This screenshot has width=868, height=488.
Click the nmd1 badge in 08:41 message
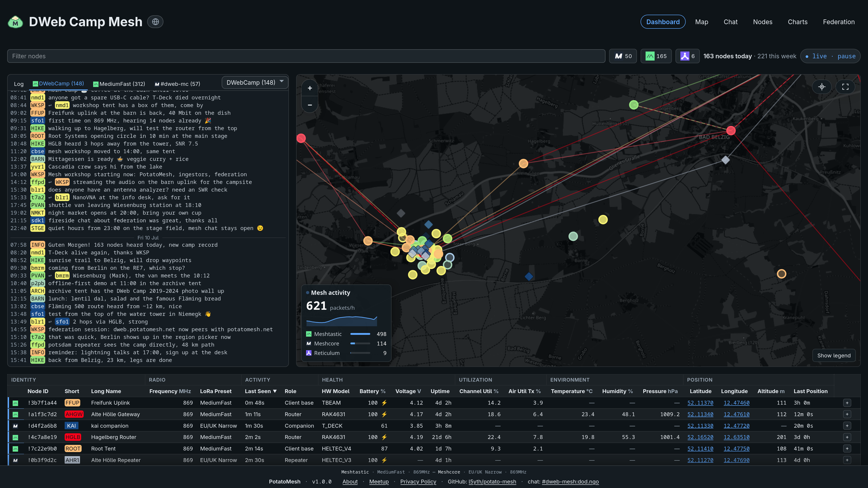(x=37, y=98)
